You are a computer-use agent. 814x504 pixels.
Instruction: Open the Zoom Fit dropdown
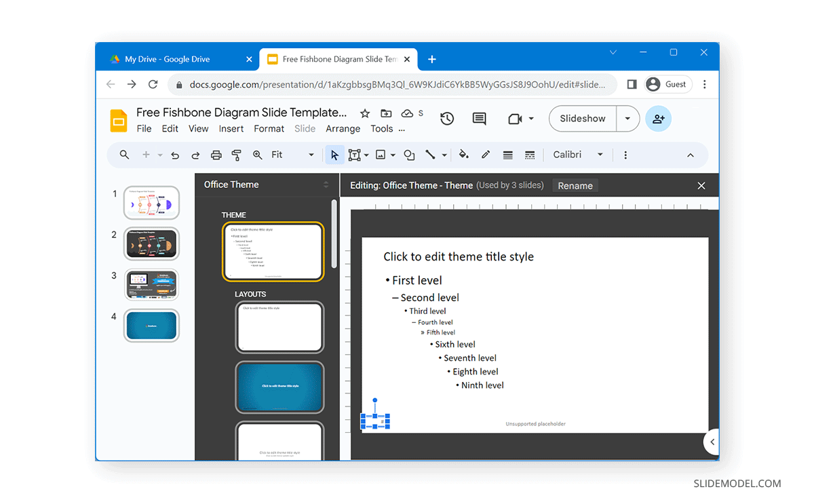point(310,155)
